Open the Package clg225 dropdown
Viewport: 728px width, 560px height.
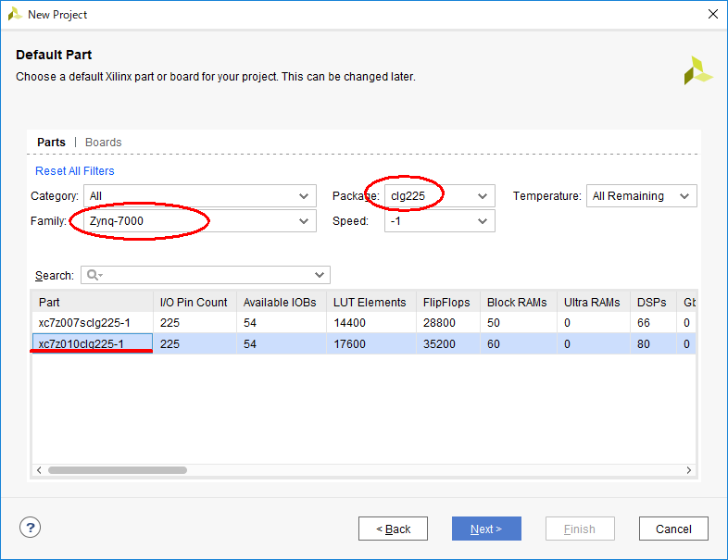[x=439, y=196]
